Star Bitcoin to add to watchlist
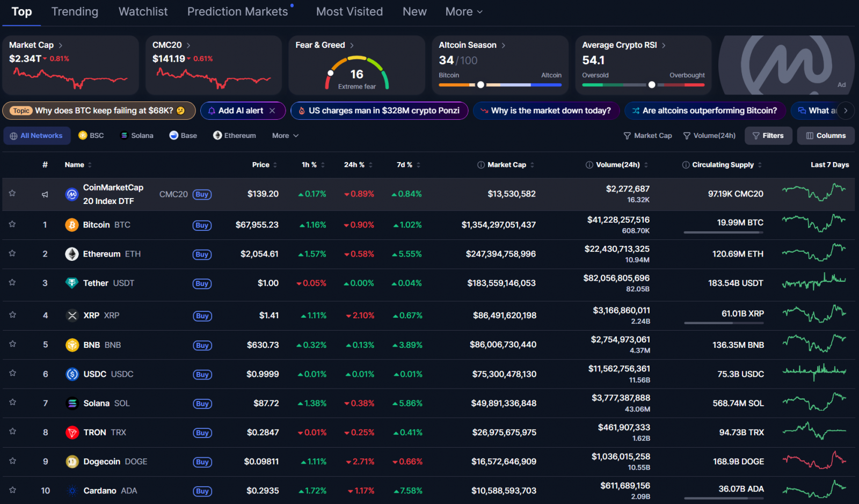Screen dimensions: 859x504 point(12,224)
